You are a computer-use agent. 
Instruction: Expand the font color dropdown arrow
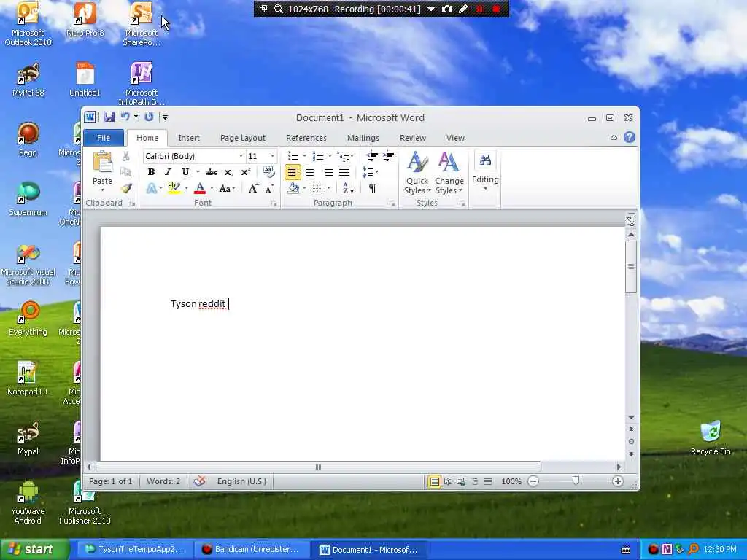pos(212,188)
